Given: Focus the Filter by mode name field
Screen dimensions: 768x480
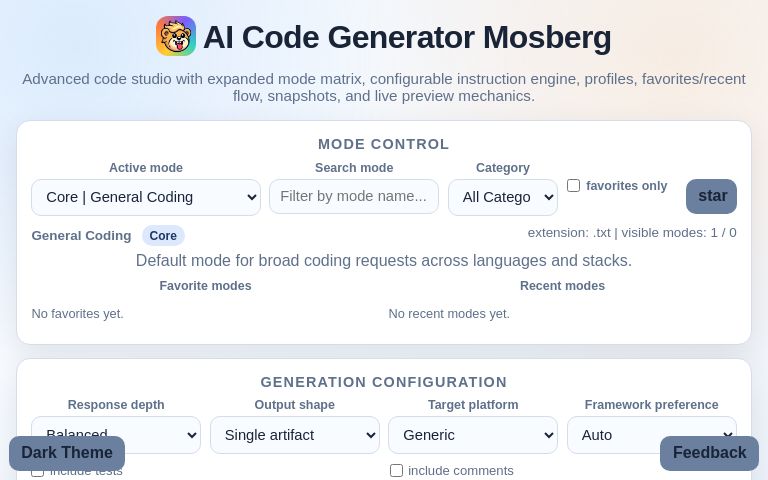Looking at the screenshot, I should click(x=354, y=196).
